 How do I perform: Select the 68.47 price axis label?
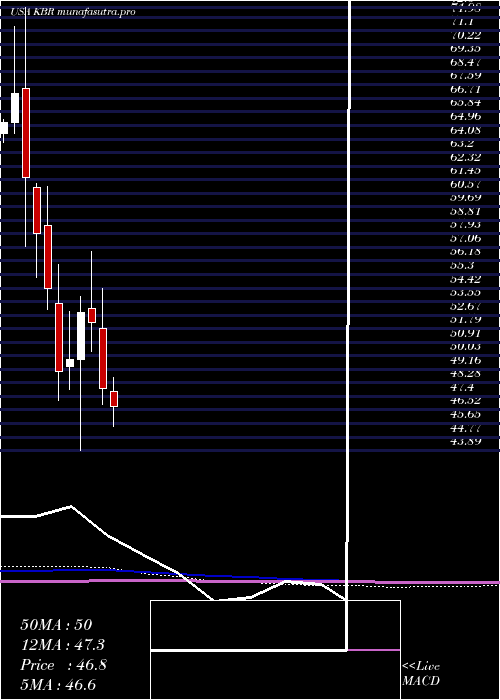[467, 62]
